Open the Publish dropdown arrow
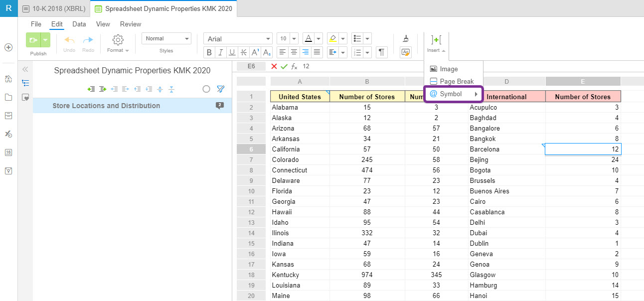 pyautogui.click(x=45, y=40)
